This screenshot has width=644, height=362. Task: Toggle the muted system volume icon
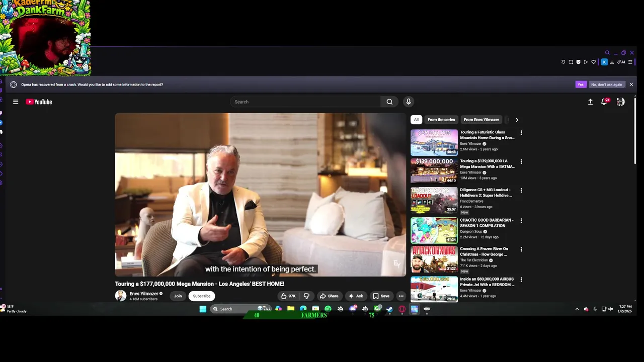click(611, 309)
